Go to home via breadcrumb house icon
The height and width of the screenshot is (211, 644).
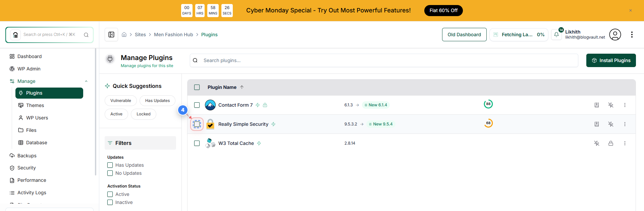tap(124, 35)
